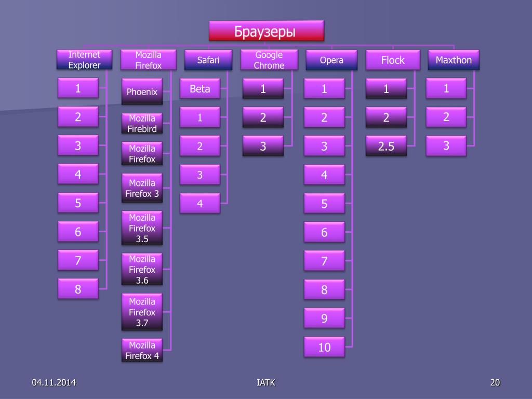Select version 8 under Internet Explorer
This screenshot has width=532, height=399.
pos(78,289)
